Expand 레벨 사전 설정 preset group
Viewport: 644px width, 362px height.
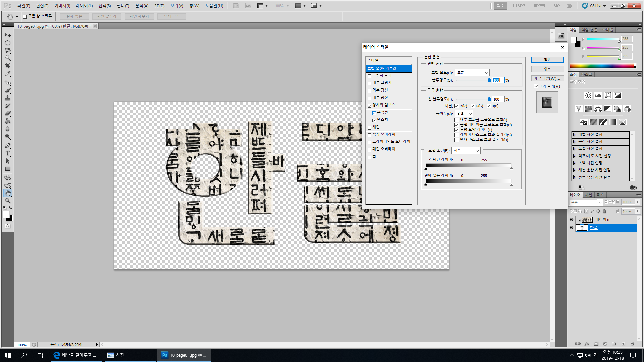click(x=574, y=135)
